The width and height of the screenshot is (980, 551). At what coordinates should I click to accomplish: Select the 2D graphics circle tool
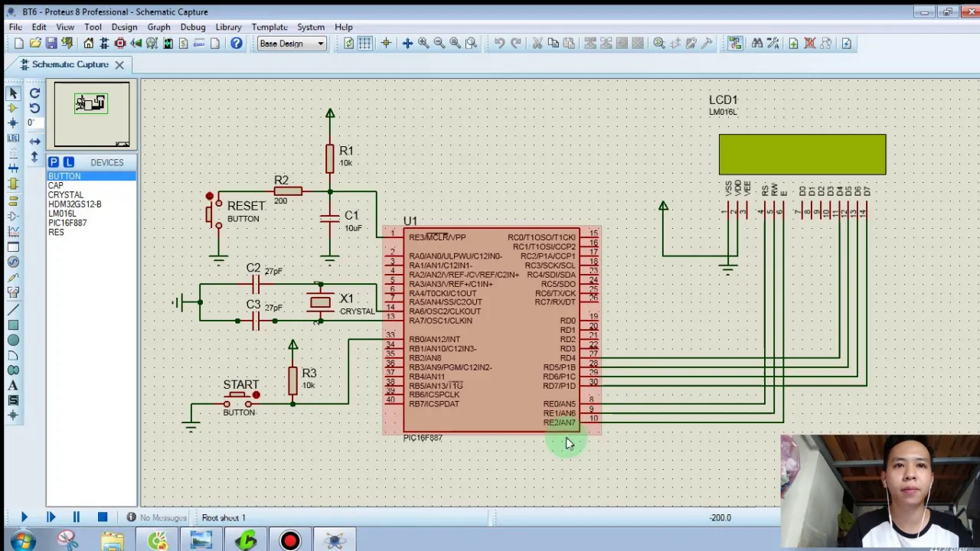tap(13, 341)
